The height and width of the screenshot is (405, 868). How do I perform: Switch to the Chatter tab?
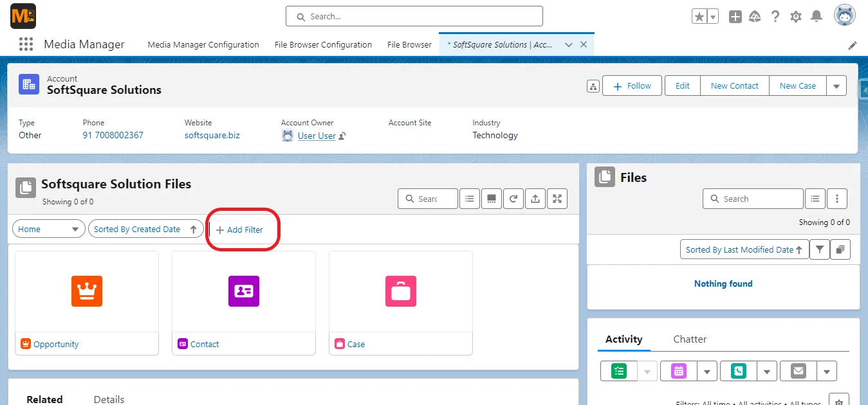point(689,339)
